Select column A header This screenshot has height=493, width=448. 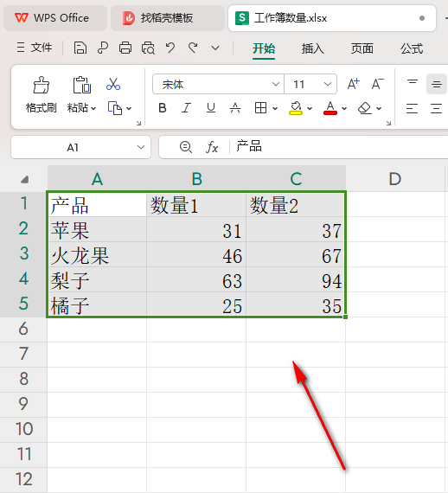(x=97, y=179)
